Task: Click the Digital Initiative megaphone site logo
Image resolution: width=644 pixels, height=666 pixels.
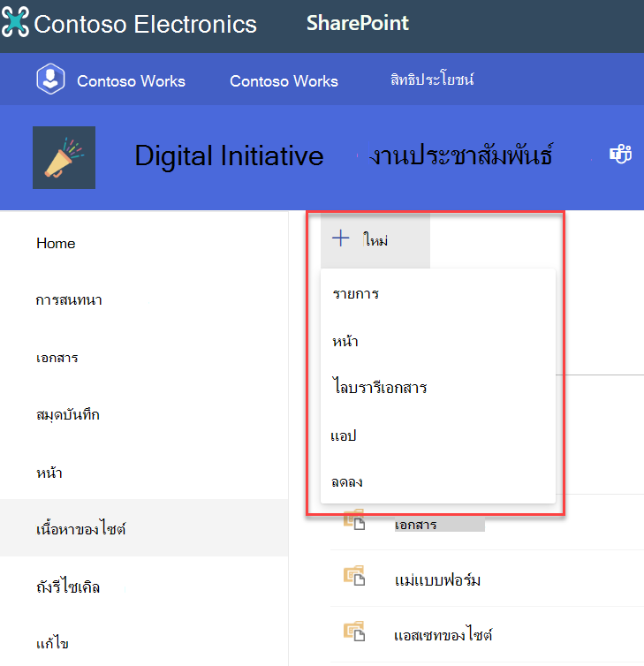Action: click(x=64, y=157)
